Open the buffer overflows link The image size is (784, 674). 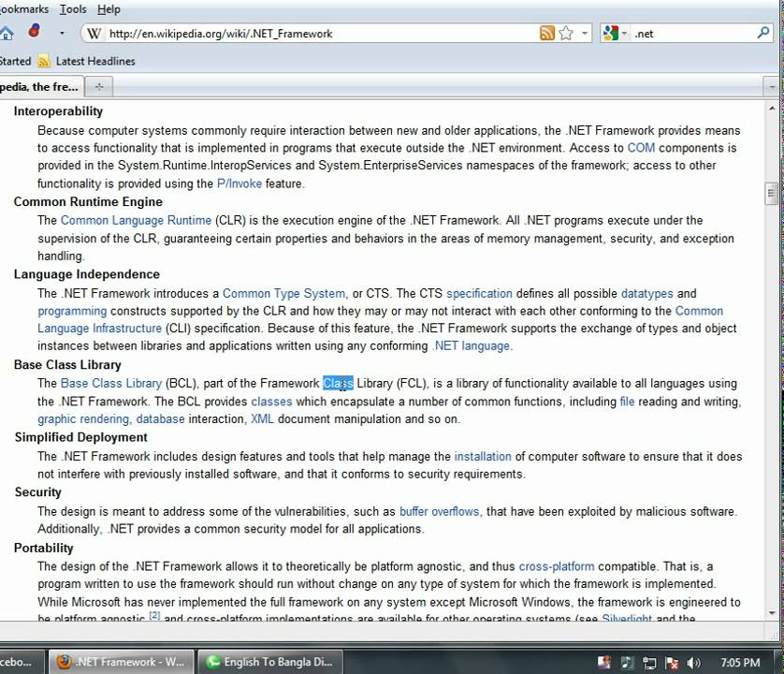coord(439,511)
